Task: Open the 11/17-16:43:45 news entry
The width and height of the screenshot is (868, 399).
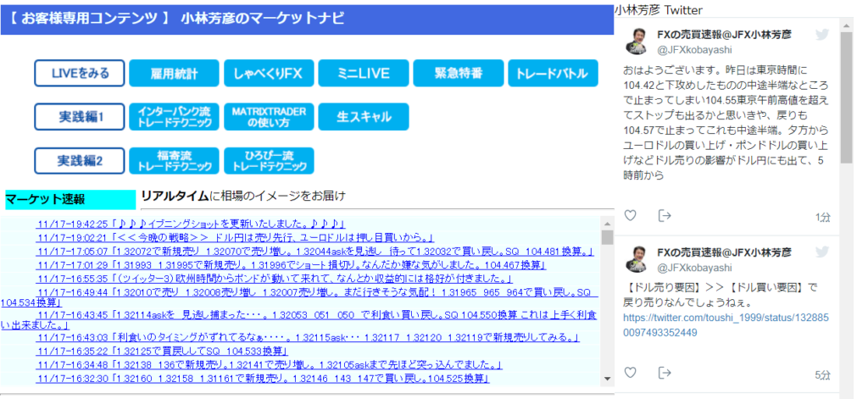Action: (x=299, y=320)
